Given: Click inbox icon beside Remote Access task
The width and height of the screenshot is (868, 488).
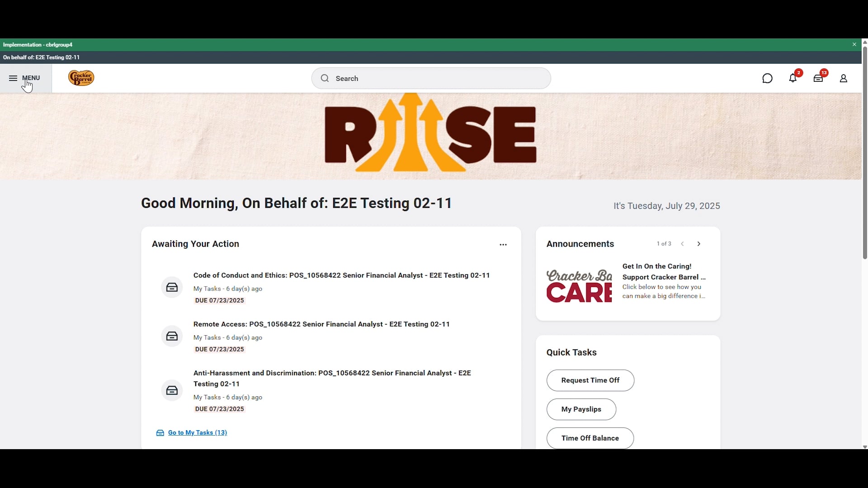Looking at the screenshot, I should coord(172,336).
